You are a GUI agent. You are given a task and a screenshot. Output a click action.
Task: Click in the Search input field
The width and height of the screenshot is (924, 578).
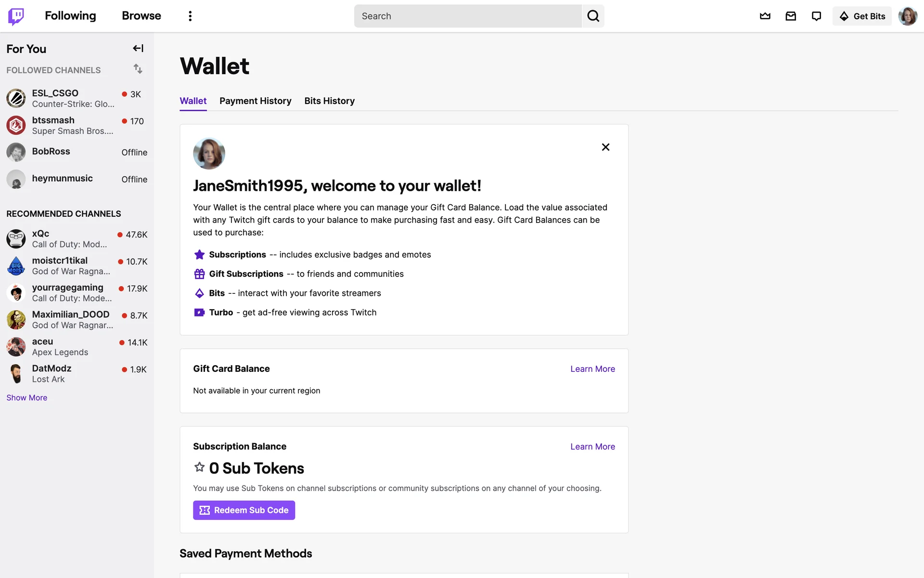[x=468, y=16]
